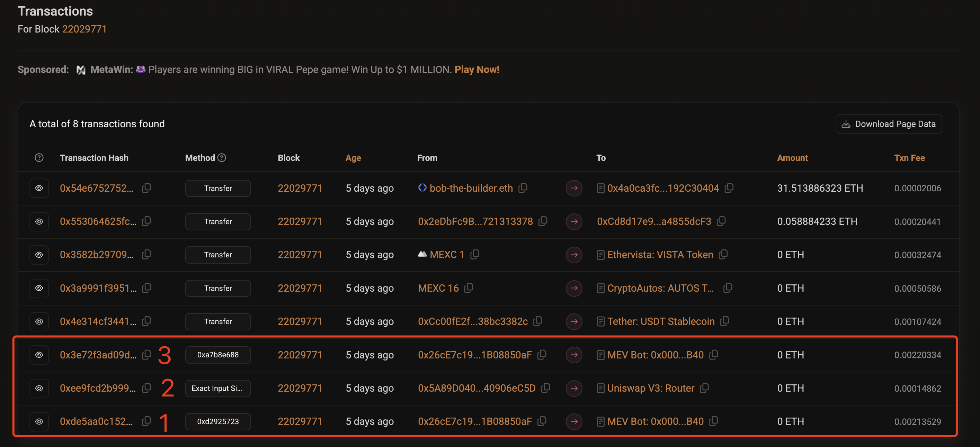980x447 pixels.
Task: Open bob-the-builder.eth address page
Action: pos(471,188)
